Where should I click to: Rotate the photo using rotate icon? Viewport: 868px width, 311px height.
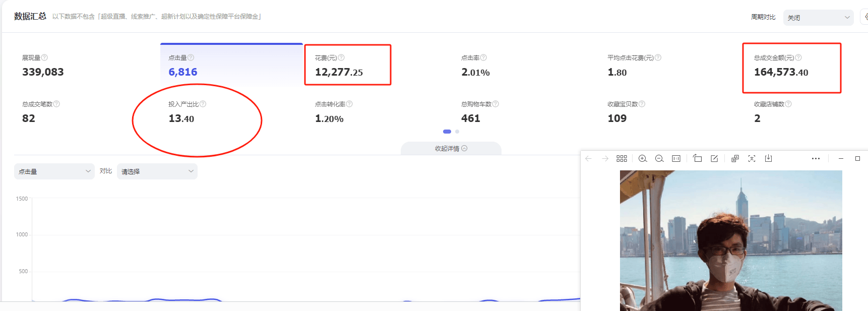[698, 159]
